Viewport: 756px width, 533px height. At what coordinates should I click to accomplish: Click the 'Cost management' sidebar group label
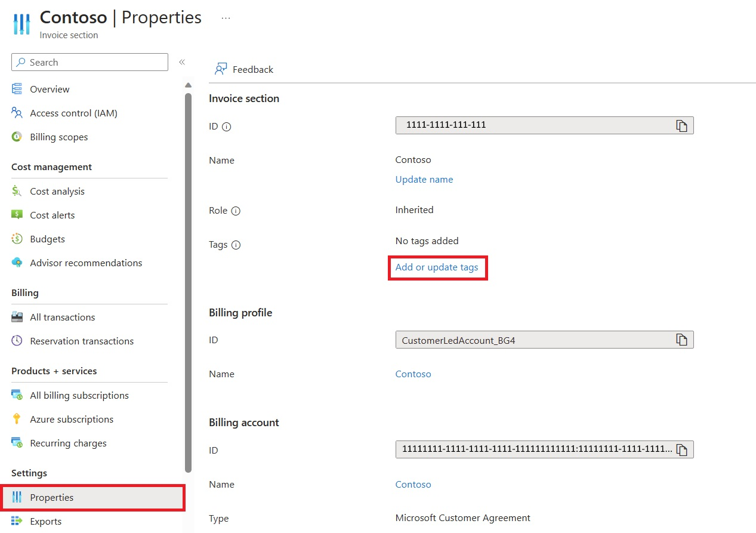tap(51, 167)
